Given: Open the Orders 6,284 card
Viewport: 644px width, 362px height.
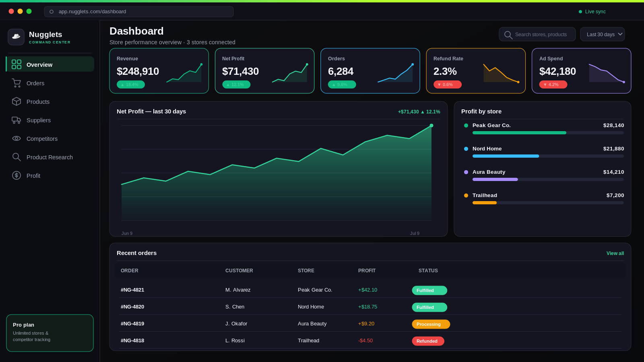Looking at the screenshot, I should click(370, 71).
